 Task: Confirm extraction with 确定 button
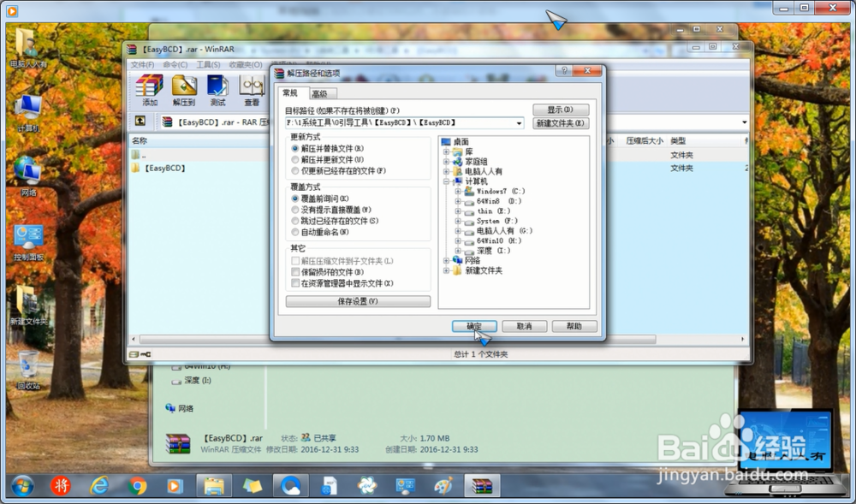tap(474, 326)
